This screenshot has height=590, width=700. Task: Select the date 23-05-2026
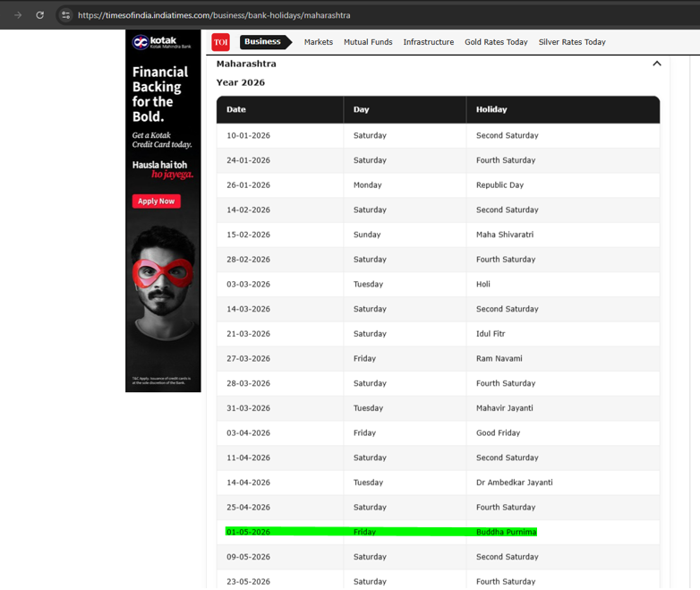tap(248, 582)
